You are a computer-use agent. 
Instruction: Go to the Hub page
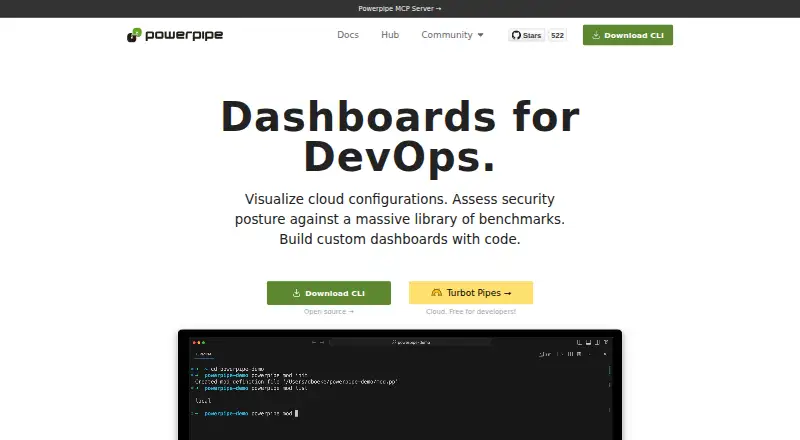[x=390, y=35]
